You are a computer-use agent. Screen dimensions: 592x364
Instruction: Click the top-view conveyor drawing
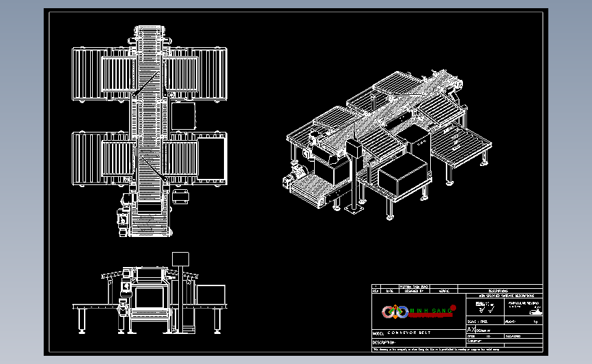click(150, 131)
